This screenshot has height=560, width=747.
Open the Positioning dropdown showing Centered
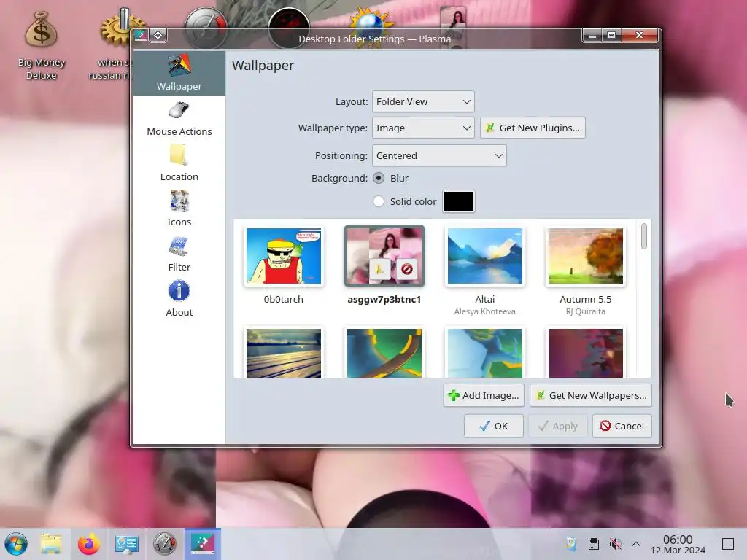(439, 156)
